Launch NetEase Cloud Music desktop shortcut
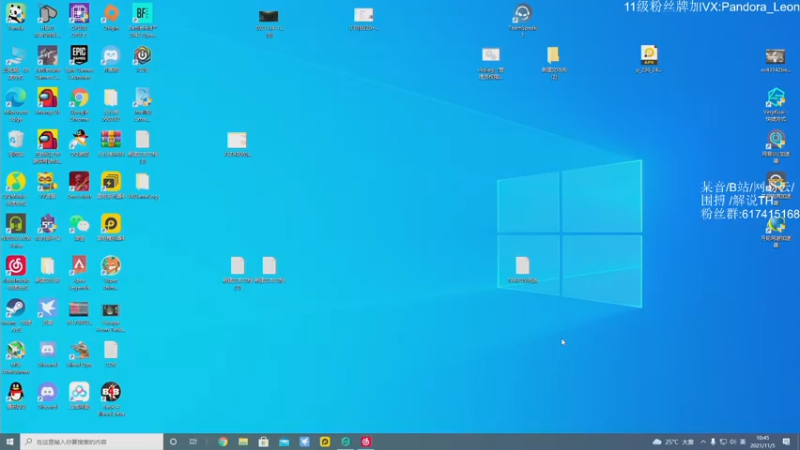Image resolution: width=800 pixels, height=450 pixels. (16, 266)
